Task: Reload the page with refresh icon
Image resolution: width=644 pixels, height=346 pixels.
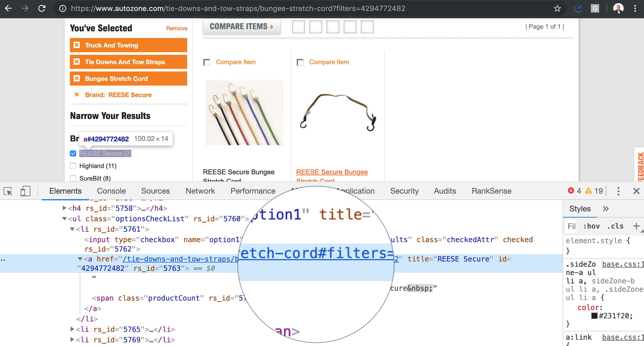Action: click(42, 8)
